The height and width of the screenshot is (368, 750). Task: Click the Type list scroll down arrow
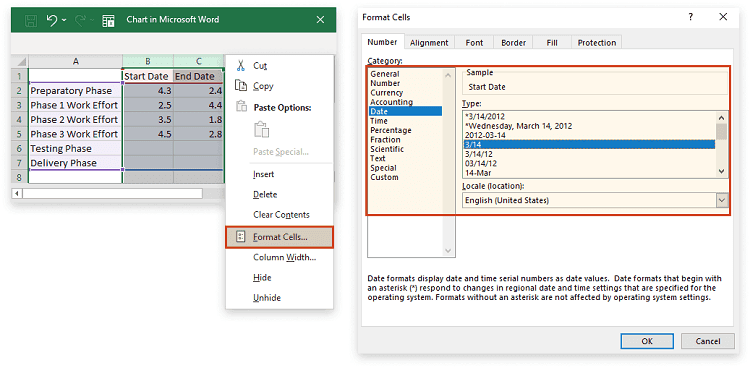coord(722,171)
